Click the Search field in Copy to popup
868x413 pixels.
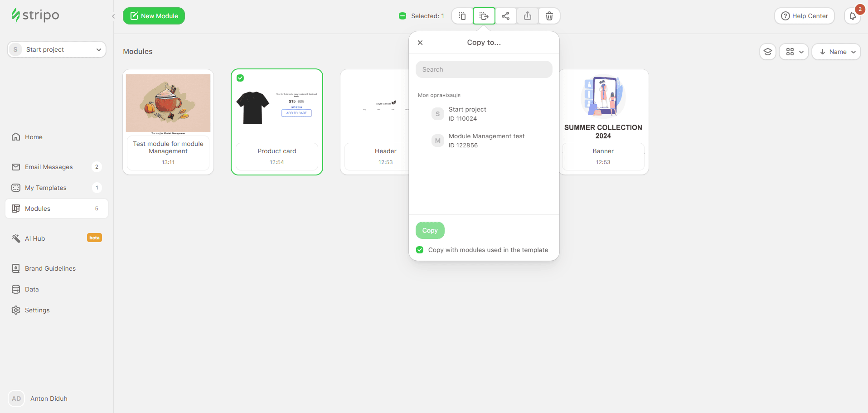[x=484, y=69]
